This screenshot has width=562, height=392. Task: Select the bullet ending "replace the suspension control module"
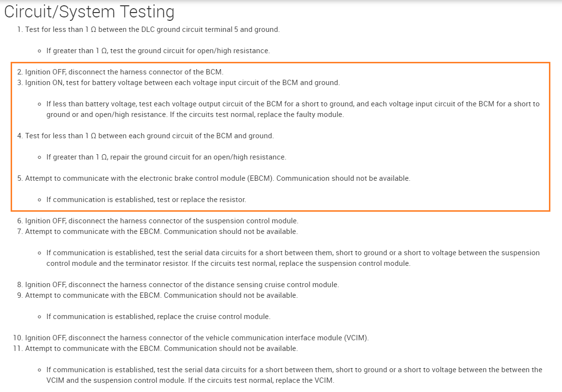(293, 258)
